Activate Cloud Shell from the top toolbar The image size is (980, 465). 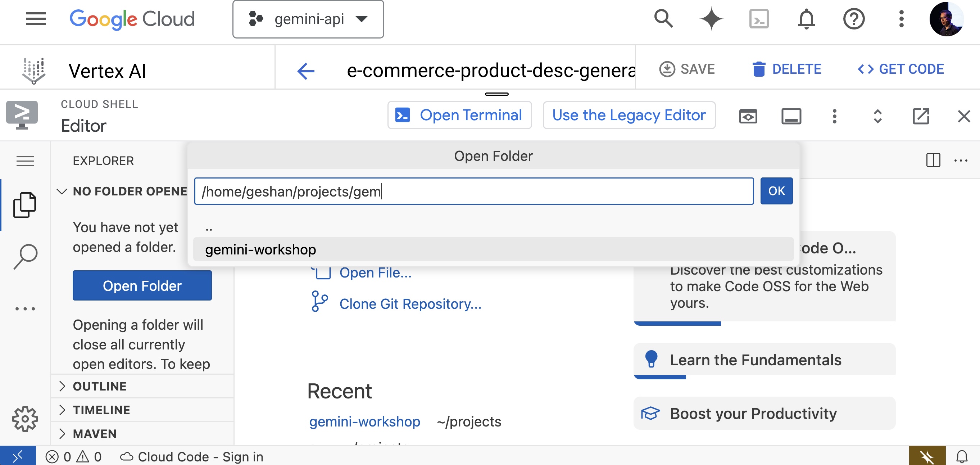point(759,19)
